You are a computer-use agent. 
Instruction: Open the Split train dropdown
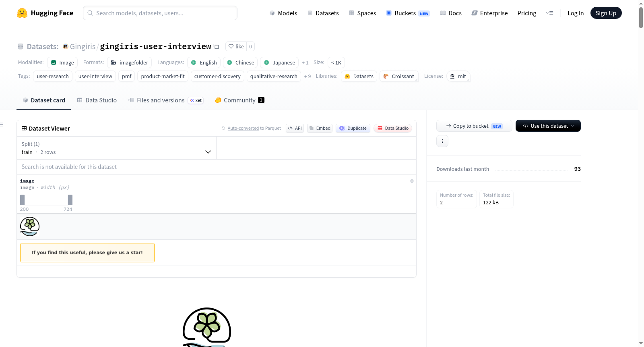pyautogui.click(x=117, y=148)
